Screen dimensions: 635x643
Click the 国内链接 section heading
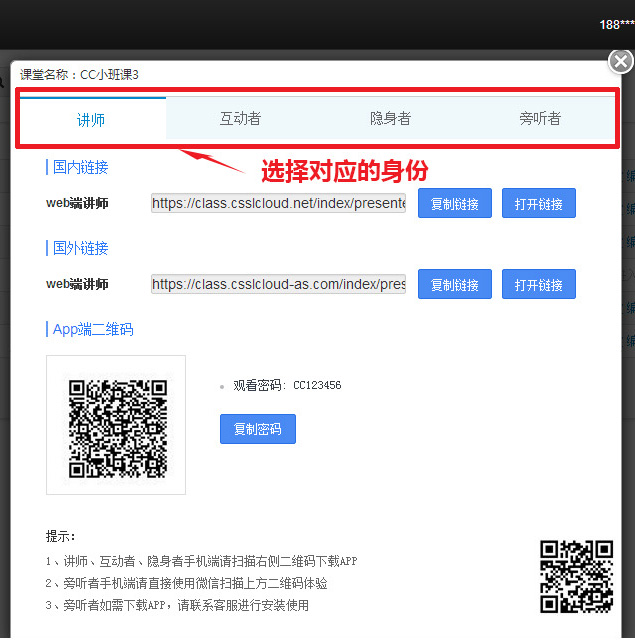click(x=80, y=167)
